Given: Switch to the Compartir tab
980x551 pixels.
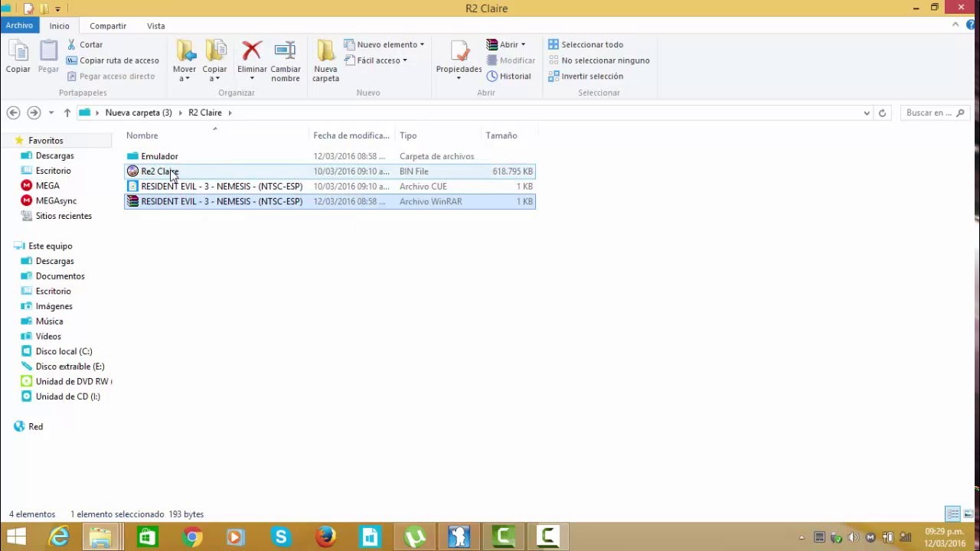Looking at the screenshot, I should [x=108, y=26].
